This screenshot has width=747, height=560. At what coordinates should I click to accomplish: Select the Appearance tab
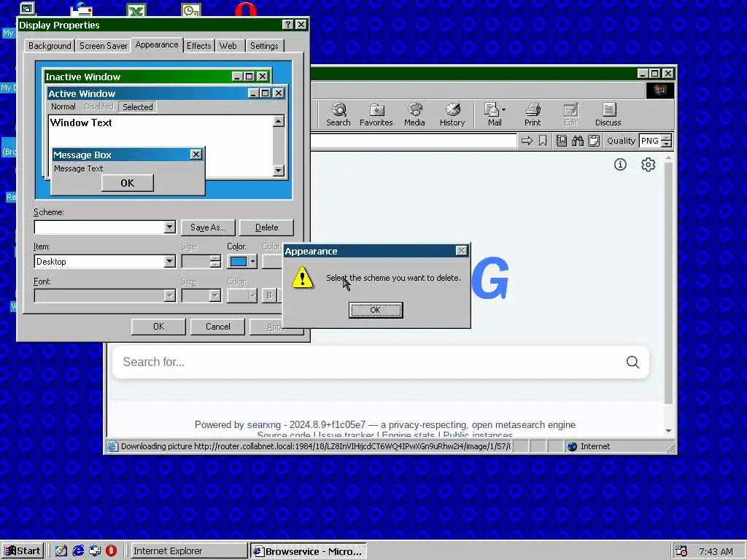[x=157, y=44]
